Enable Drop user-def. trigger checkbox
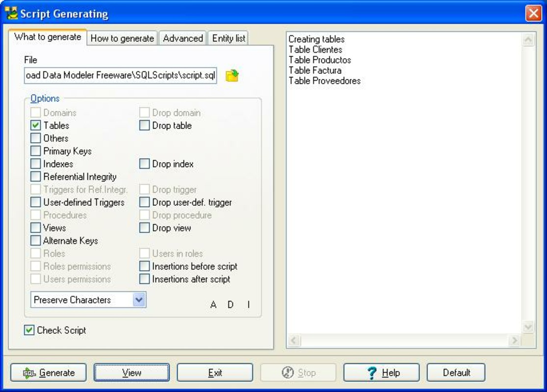Image resolution: width=547 pixels, height=392 pixels. coord(144,202)
